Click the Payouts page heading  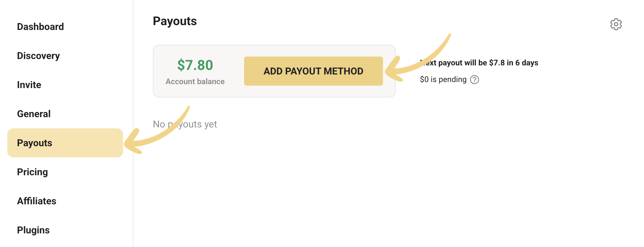175,21
